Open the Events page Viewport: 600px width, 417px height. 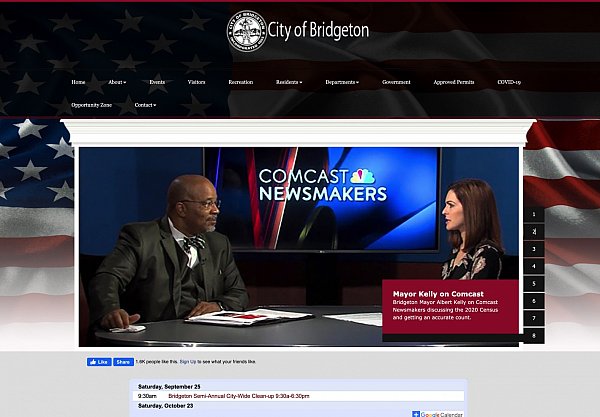(x=157, y=82)
